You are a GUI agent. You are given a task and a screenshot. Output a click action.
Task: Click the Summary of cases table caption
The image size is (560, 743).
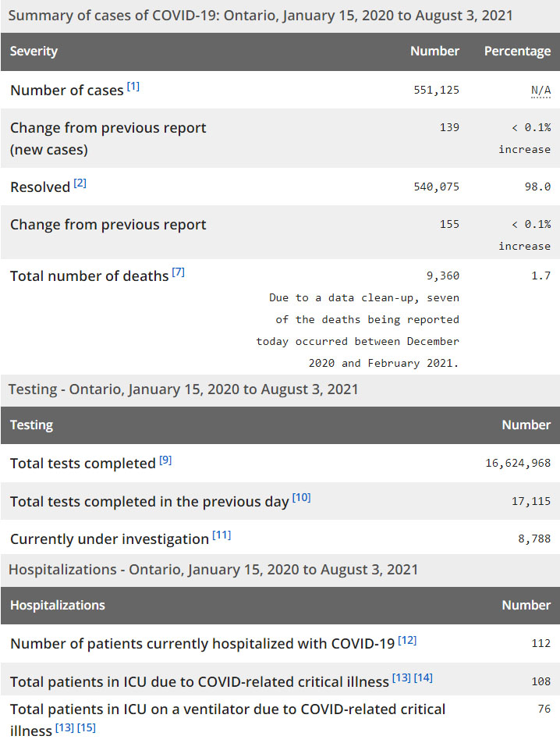coord(261,16)
